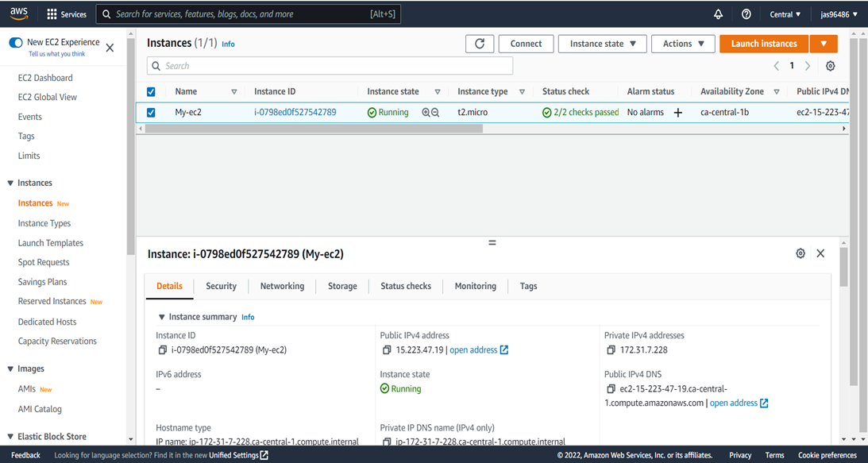Open the Central region selector
The image size is (868, 463).
pyautogui.click(x=785, y=14)
